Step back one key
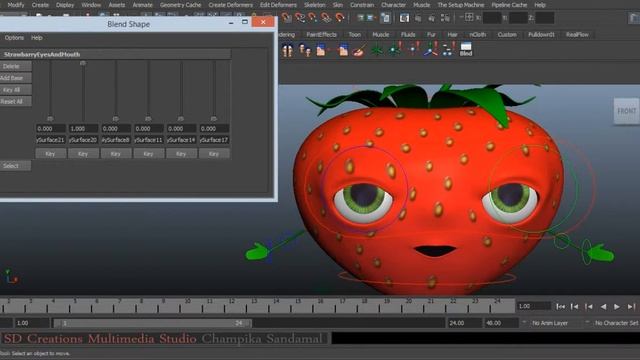This screenshot has width=640, height=360. 589,307
